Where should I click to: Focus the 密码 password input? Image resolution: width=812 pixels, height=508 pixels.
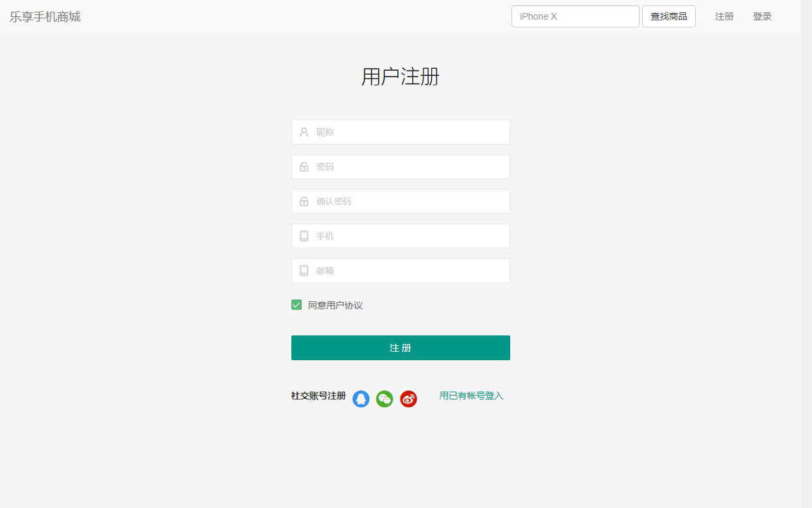point(400,167)
